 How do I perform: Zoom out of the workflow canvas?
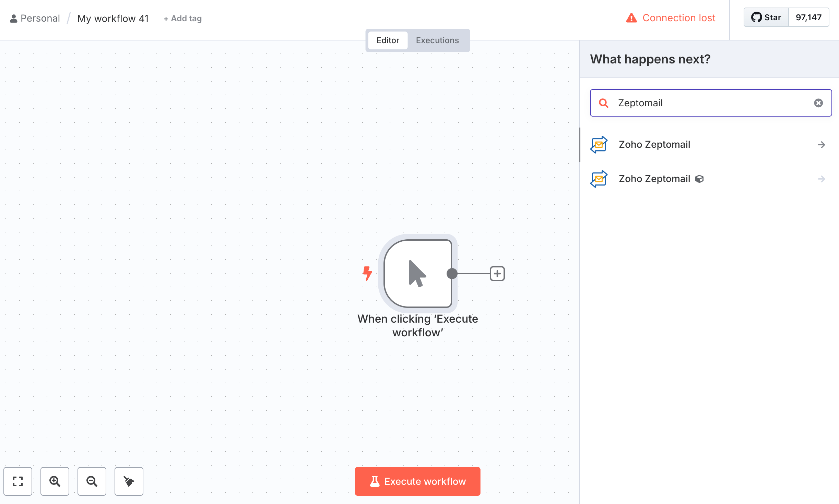click(x=92, y=481)
